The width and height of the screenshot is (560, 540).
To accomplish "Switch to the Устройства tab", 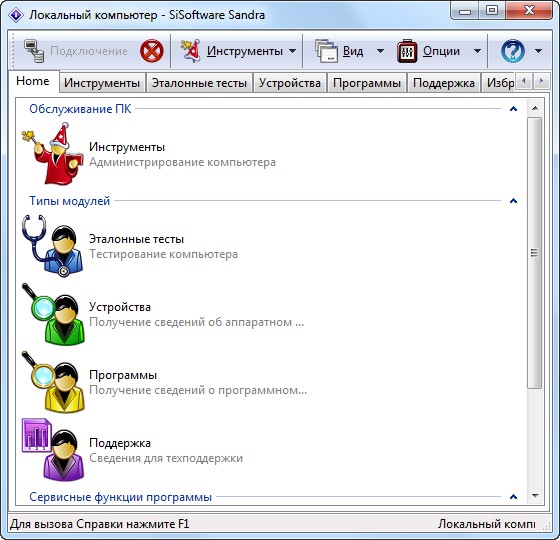I will [x=290, y=83].
